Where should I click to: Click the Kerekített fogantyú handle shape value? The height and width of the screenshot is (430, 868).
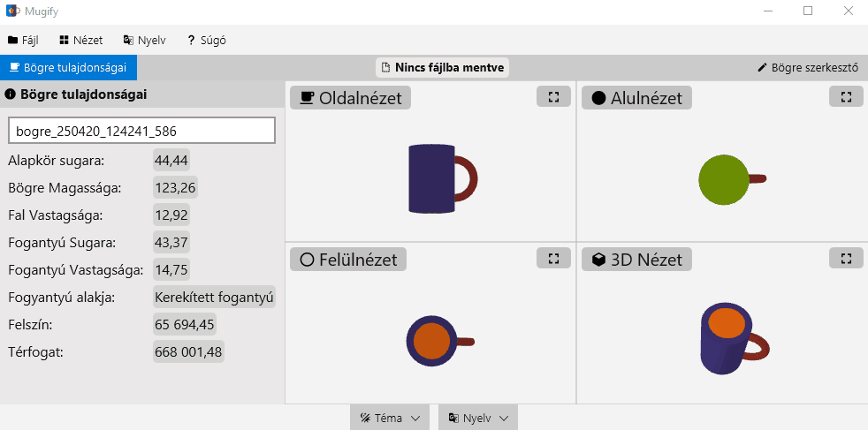pyautogui.click(x=215, y=298)
